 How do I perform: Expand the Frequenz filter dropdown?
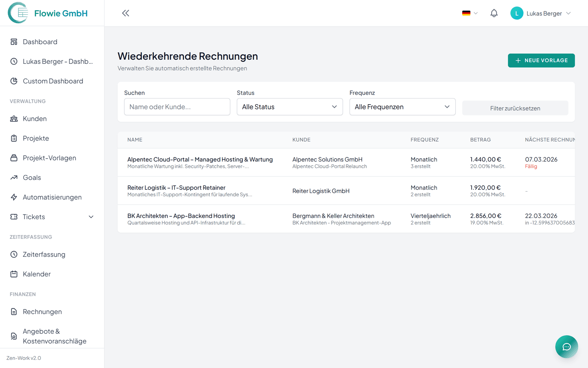[x=402, y=106]
